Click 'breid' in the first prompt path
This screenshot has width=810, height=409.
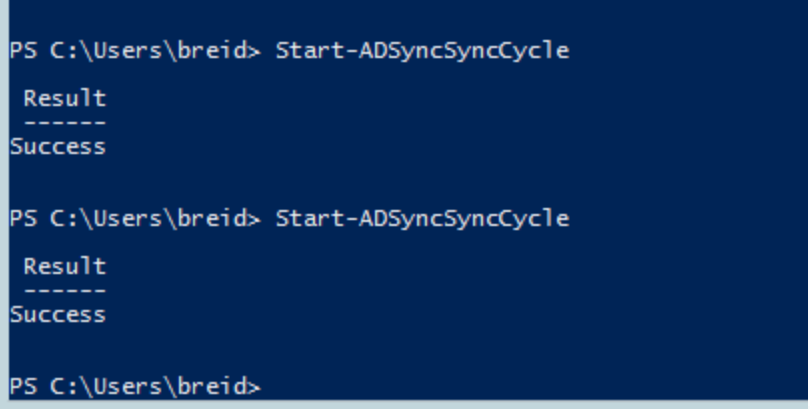pos(212,51)
